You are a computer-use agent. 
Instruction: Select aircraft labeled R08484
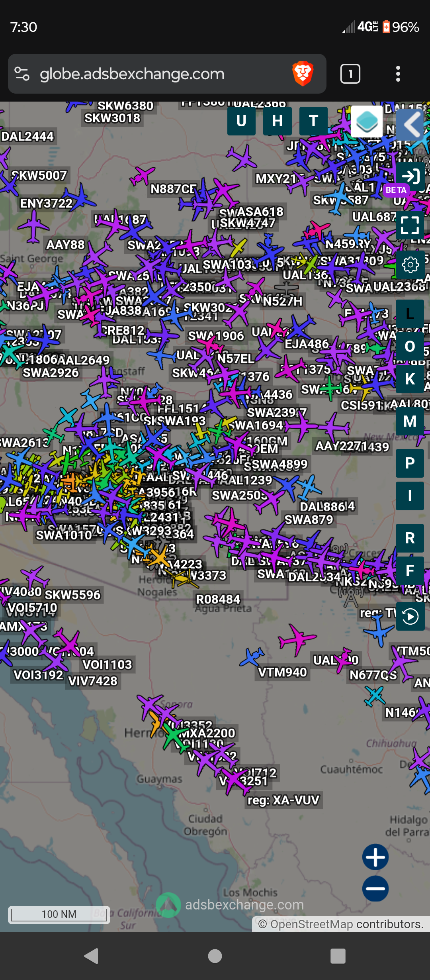(x=218, y=599)
